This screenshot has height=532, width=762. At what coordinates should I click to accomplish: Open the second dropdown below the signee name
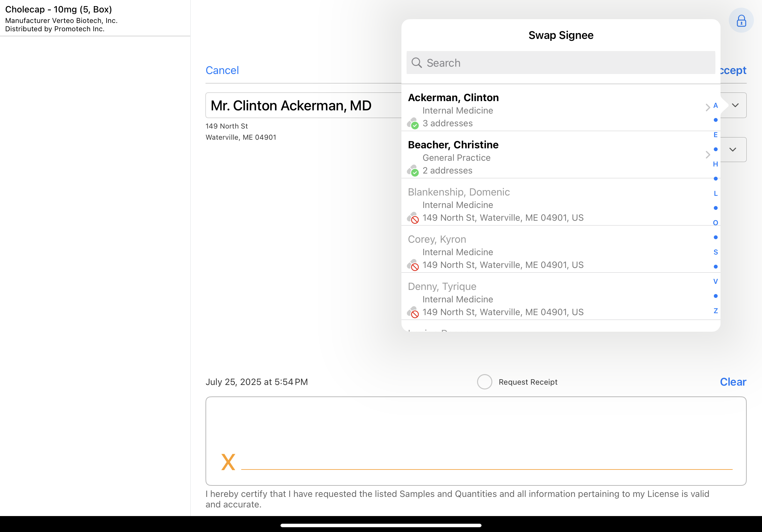click(732, 150)
